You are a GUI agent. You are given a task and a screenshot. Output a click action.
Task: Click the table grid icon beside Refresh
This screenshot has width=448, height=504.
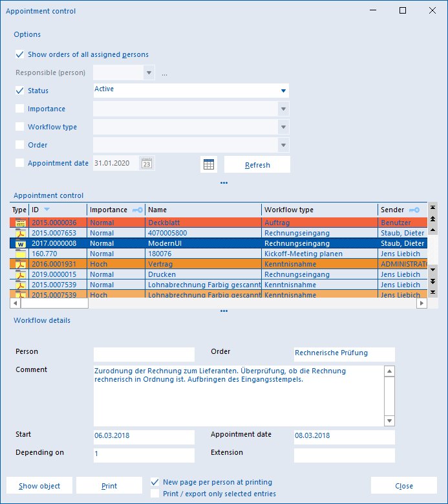pyautogui.click(x=209, y=164)
